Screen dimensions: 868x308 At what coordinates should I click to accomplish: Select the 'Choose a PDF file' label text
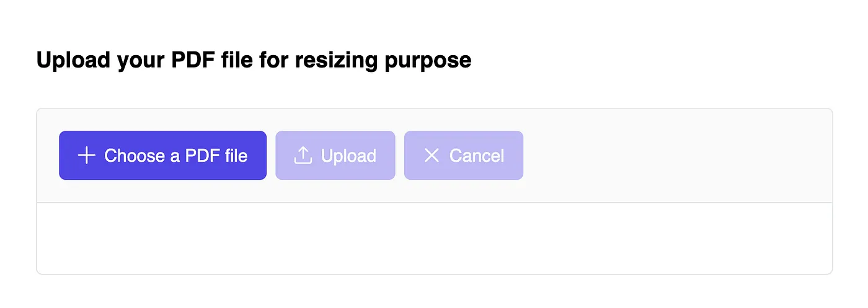pyautogui.click(x=175, y=156)
